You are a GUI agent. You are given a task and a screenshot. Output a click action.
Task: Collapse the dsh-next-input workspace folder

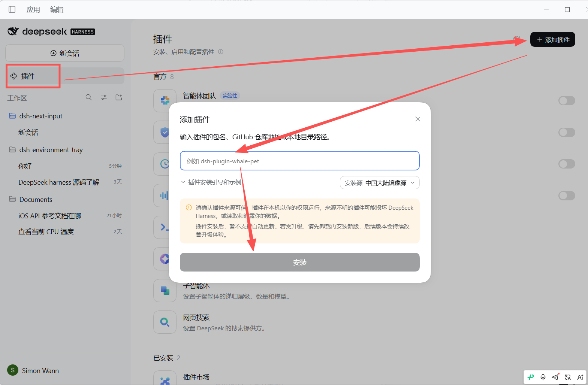tap(12, 116)
